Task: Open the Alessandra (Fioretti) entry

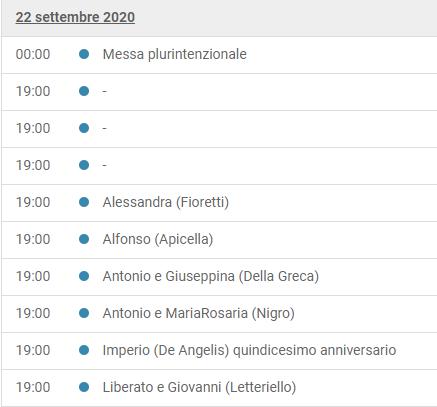Action: [166, 202]
